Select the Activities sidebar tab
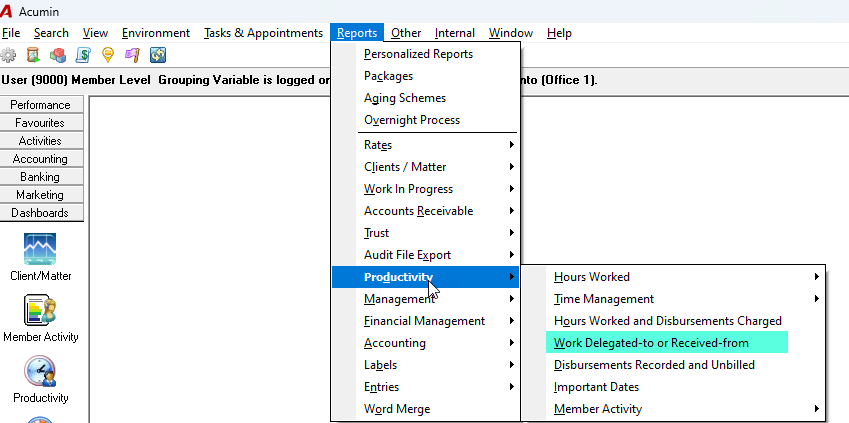 tap(42, 141)
